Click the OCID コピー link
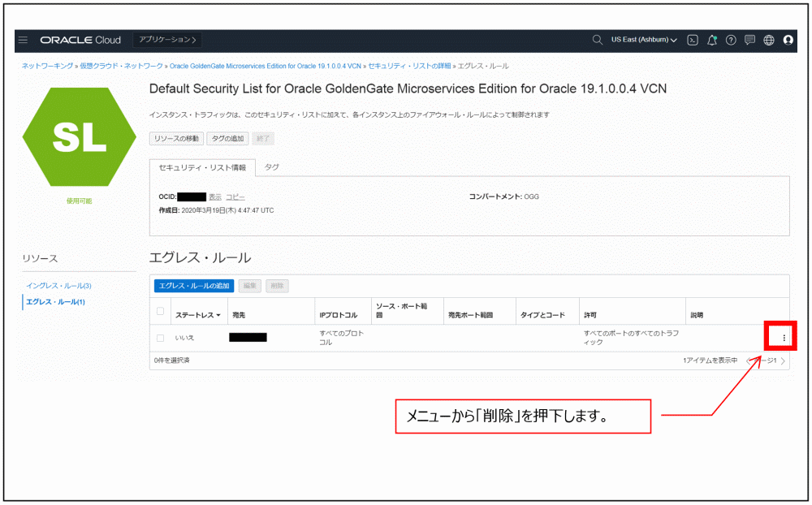The width and height of the screenshot is (812, 505). click(235, 196)
